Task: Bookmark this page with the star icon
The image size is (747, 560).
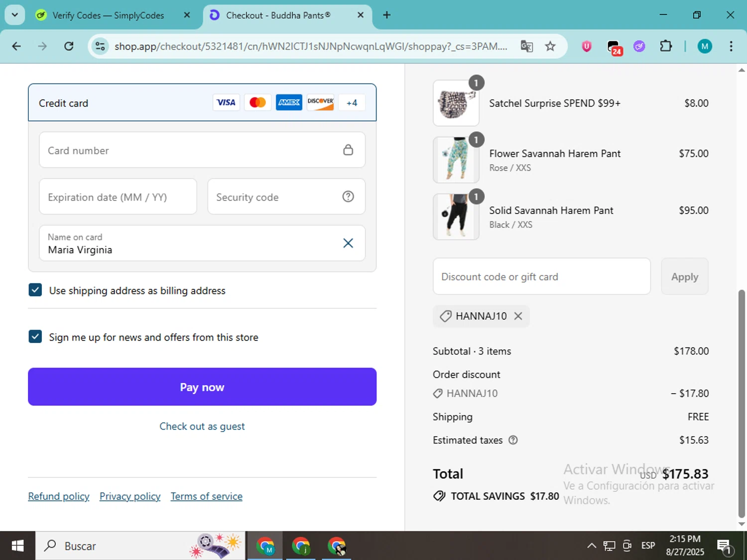Action: click(550, 46)
